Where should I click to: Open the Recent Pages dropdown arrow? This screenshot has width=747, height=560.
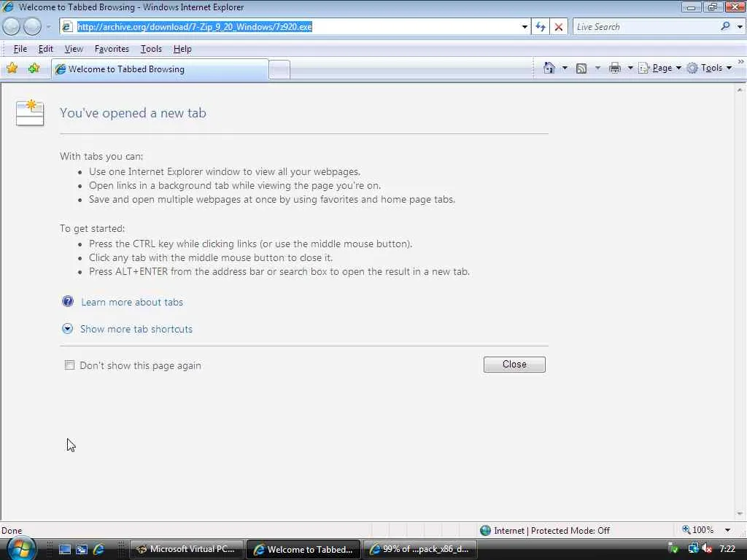[x=49, y=27]
